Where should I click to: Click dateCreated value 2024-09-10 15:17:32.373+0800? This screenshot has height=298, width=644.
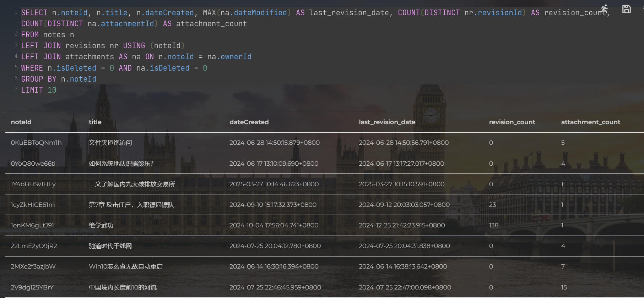click(x=273, y=205)
